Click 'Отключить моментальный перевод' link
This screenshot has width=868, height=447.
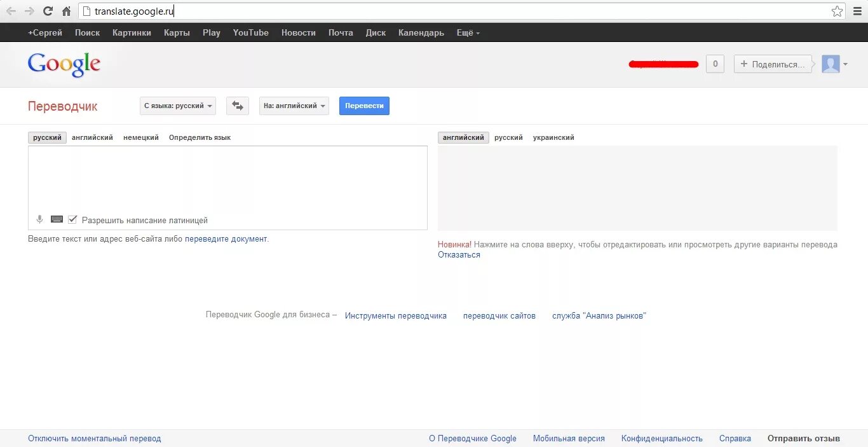coord(95,439)
